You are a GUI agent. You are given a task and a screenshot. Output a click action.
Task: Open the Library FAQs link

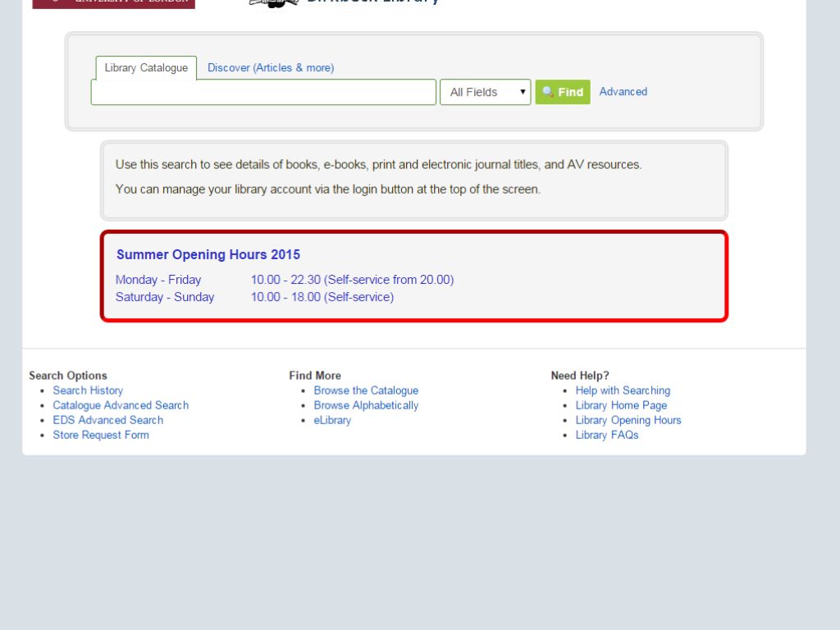(607, 435)
